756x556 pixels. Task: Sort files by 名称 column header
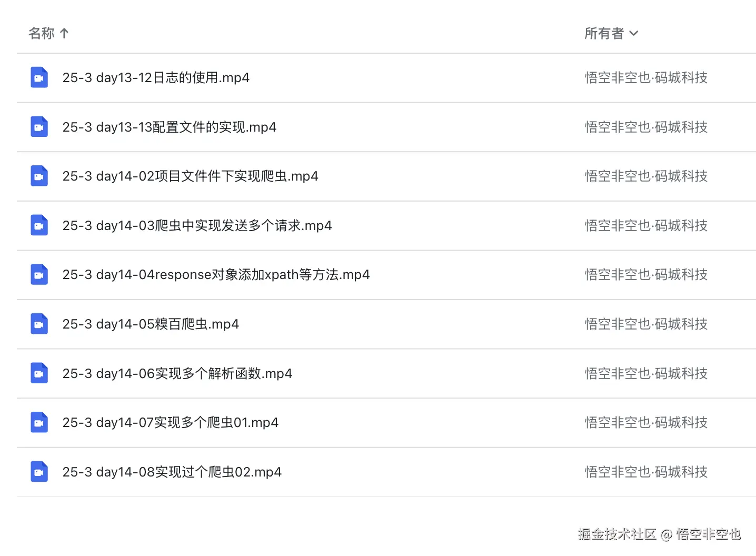point(42,34)
